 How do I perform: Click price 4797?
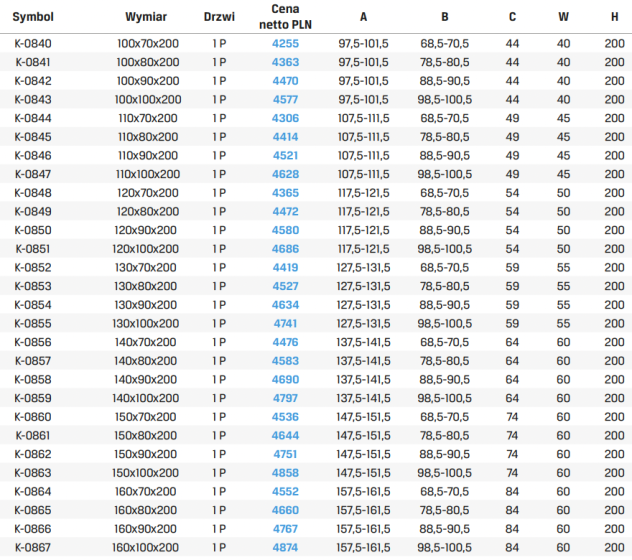(285, 398)
